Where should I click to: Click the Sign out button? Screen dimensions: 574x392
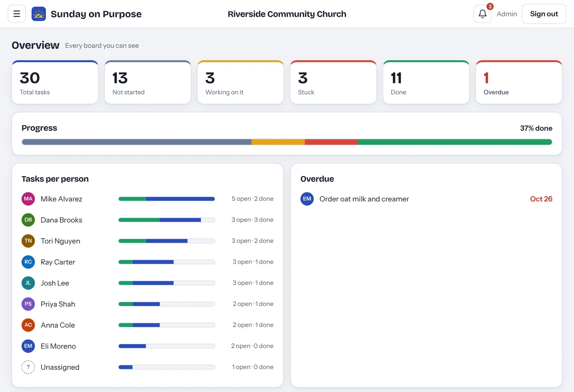click(544, 14)
